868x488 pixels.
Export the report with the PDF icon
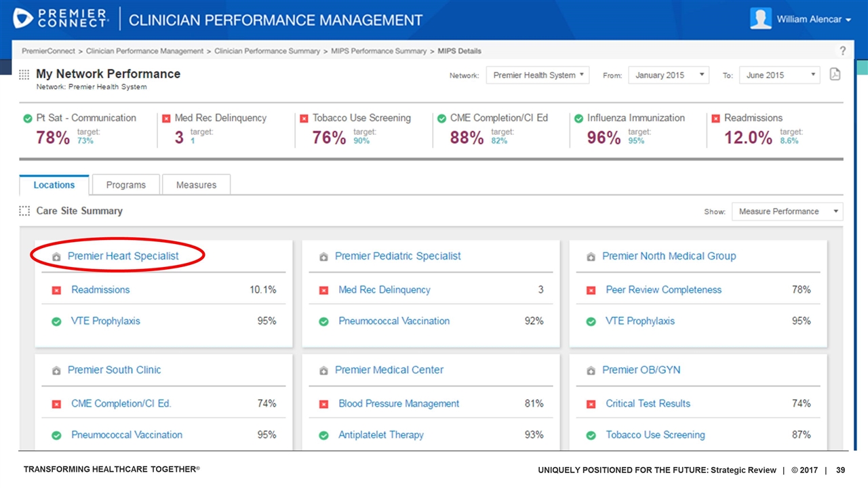click(x=835, y=75)
